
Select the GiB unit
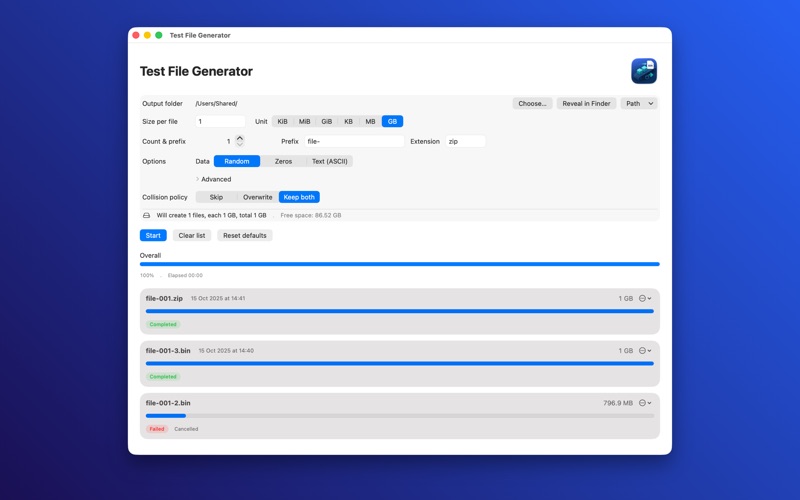point(327,121)
